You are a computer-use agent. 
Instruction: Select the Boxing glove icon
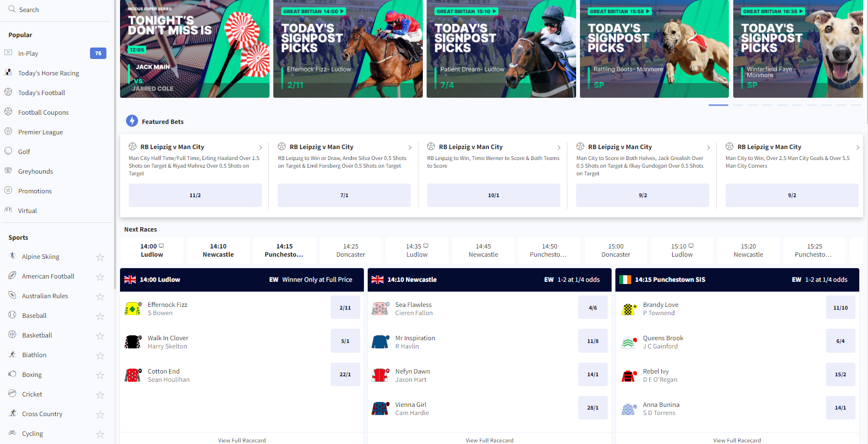coord(12,374)
